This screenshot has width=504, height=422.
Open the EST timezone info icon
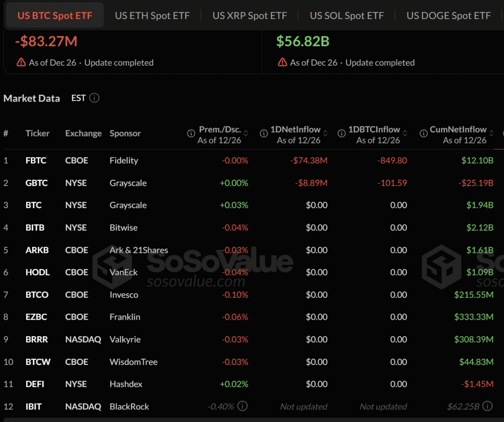click(x=94, y=98)
